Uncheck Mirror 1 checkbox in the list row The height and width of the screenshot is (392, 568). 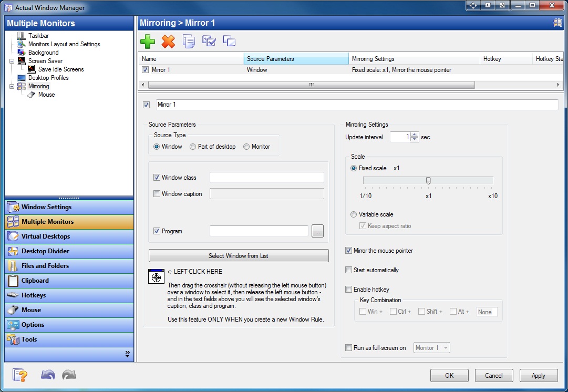(x=145, y=69)
